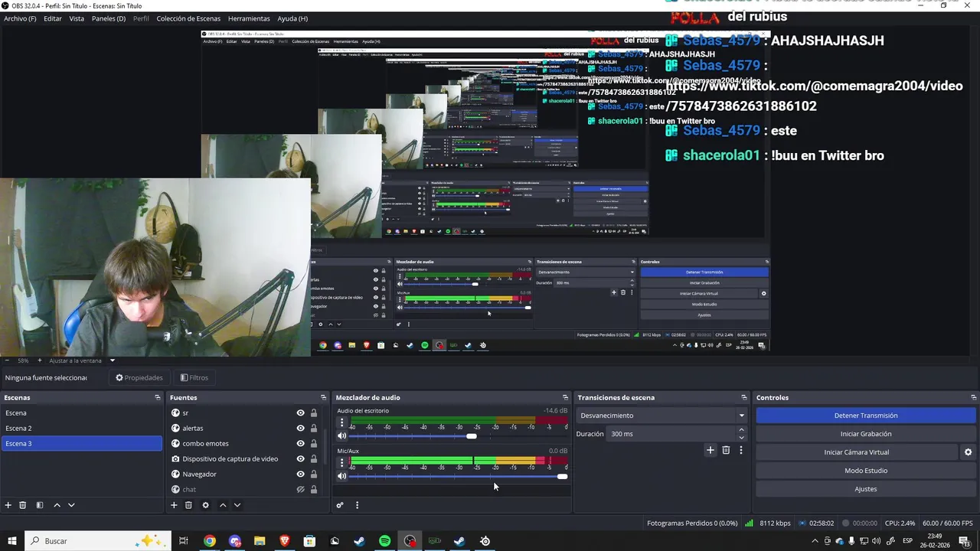This screenshot has height=551, width=980.
Task: Decrease transition duration with down arrow
Action: point(741,438)
